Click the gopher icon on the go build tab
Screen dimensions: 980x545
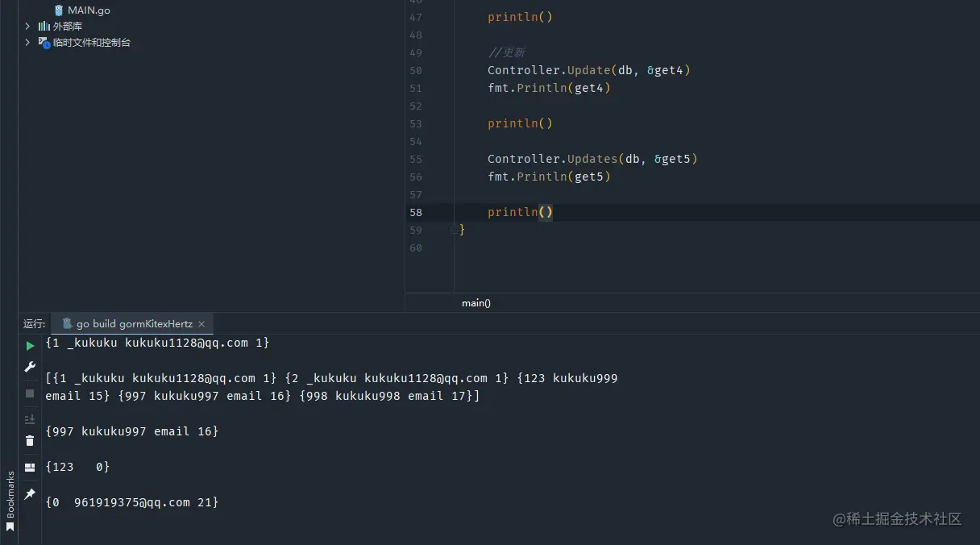(x=68, y=323)
